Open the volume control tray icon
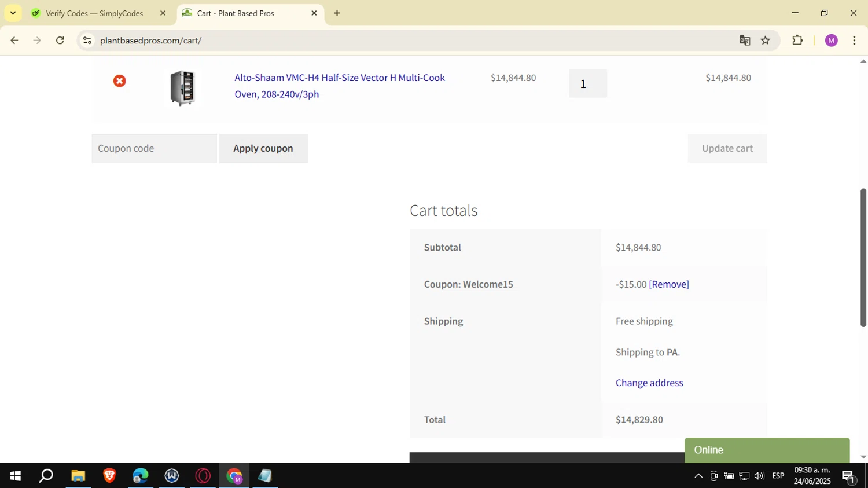 [x=759, y=476]
